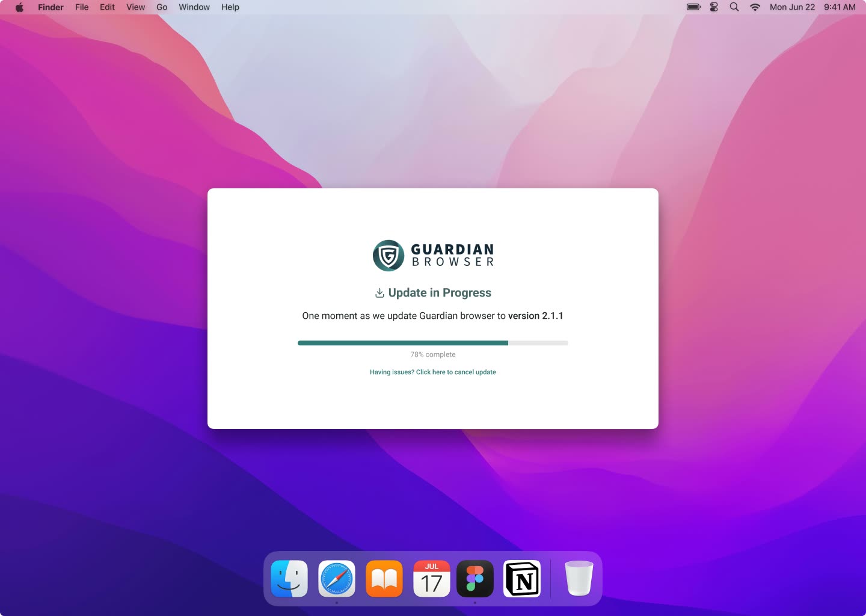Open the Go menu
This screenshot has width=866, height=616.
pos(162,7)
